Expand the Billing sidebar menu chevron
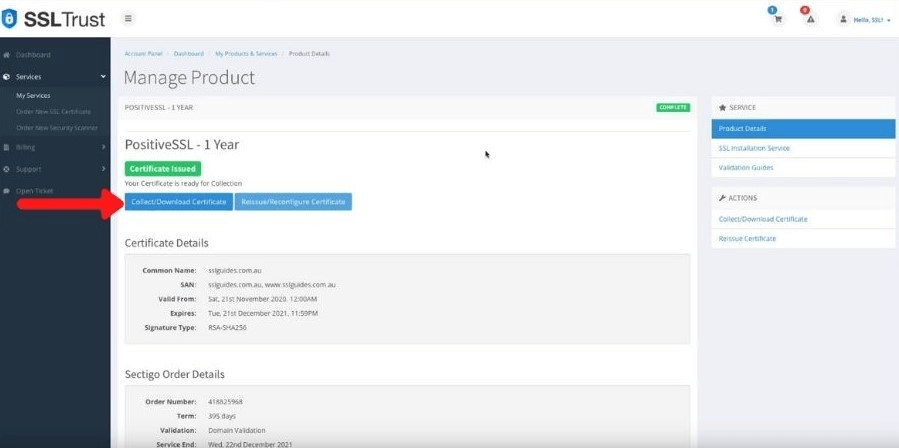This screenshot has height=448, width=899. pyautogui.click(x=102, y=148)
